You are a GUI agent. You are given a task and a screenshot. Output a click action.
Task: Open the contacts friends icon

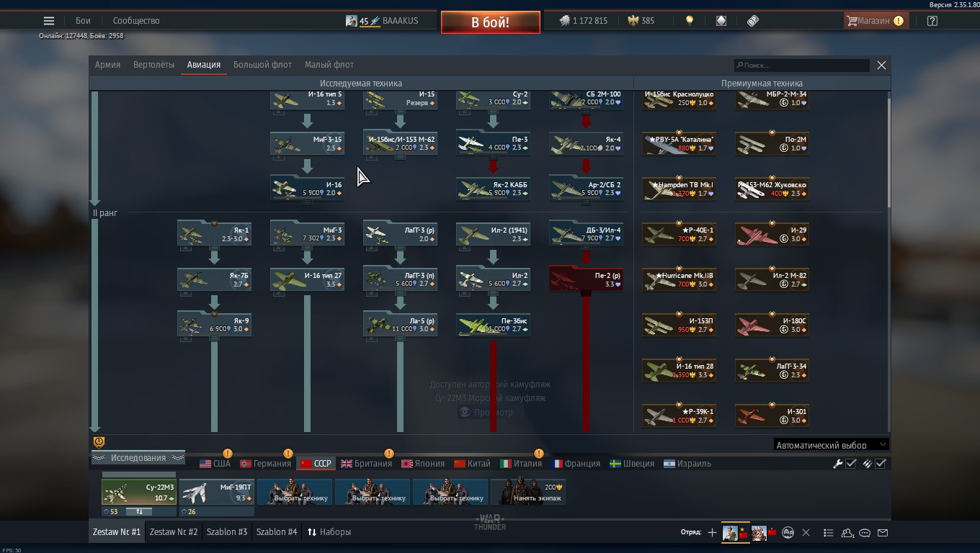[x=847, y=533]
